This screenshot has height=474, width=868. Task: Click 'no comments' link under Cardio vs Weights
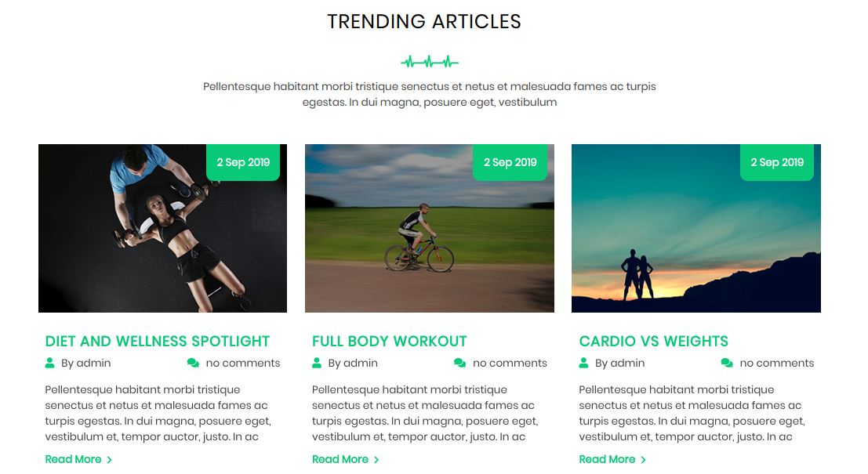777,363
